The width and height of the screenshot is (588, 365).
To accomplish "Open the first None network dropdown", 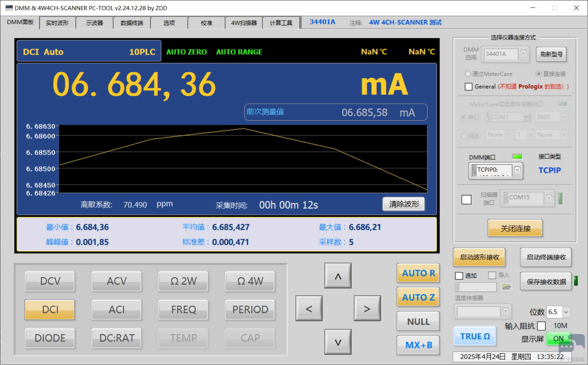I will 508,134.
